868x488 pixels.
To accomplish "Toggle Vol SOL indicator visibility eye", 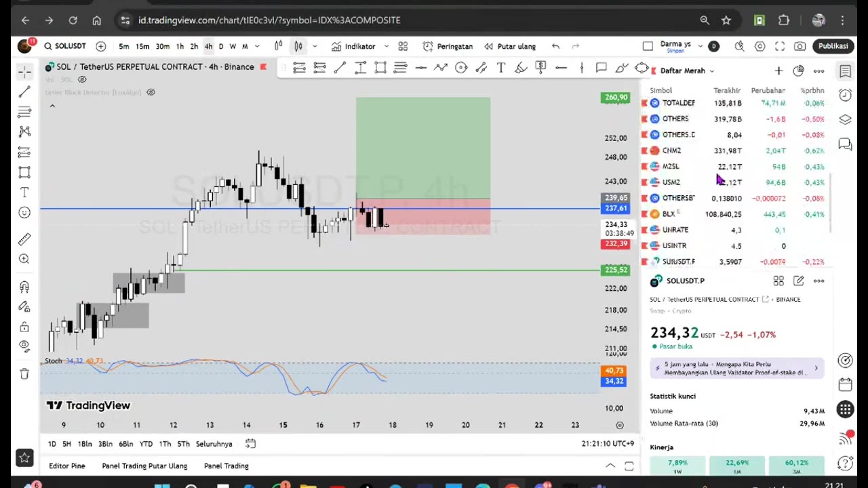I will tap(82, 79).
